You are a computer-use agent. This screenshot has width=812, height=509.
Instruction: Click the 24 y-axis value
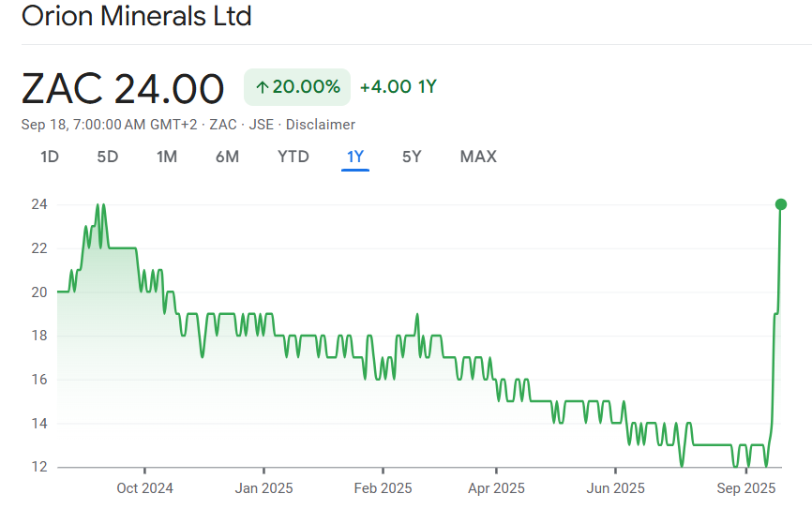39,204
